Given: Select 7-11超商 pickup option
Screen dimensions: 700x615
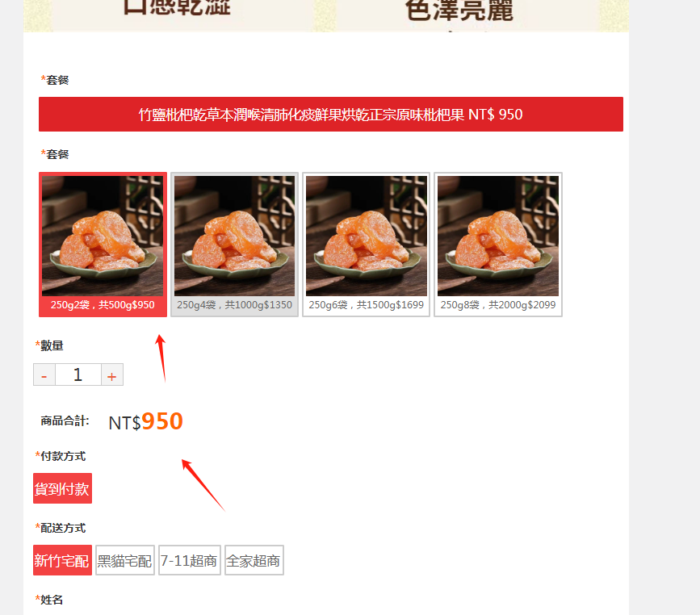Looking at the screenshot, I should (189, 560).
